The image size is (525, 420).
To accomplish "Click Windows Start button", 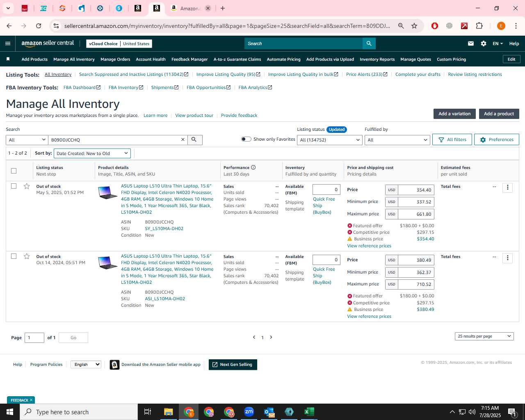I will [10, 412].
